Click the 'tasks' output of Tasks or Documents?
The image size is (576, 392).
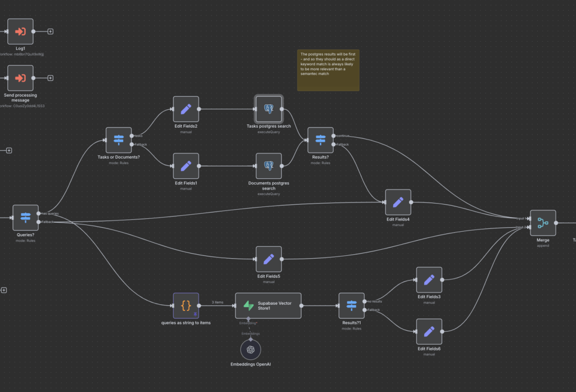pos(132,136)
